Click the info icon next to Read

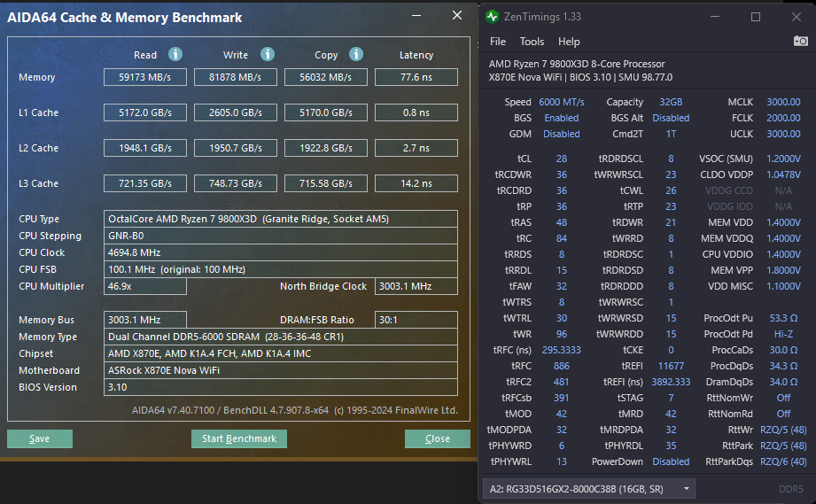pos(175,55)
